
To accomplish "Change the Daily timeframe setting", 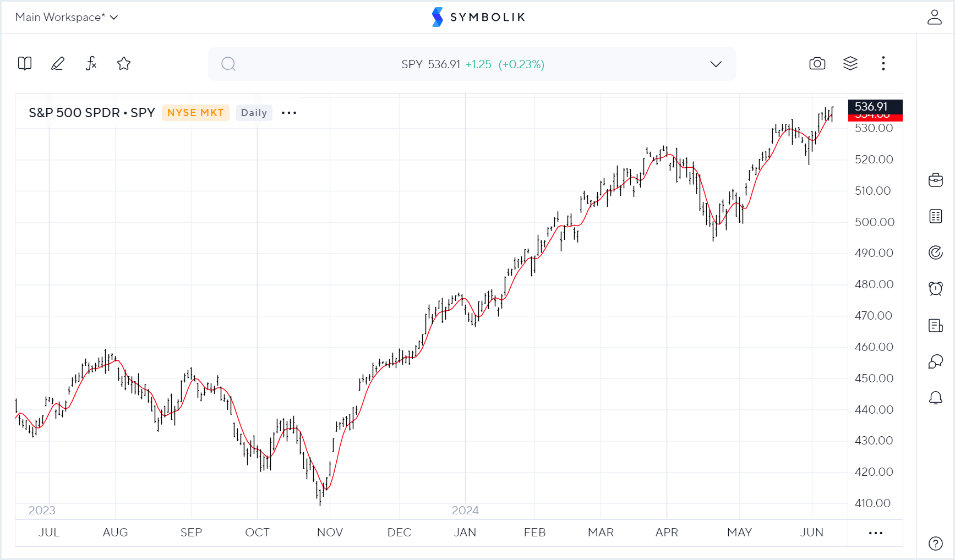I will tap(254, 113).
